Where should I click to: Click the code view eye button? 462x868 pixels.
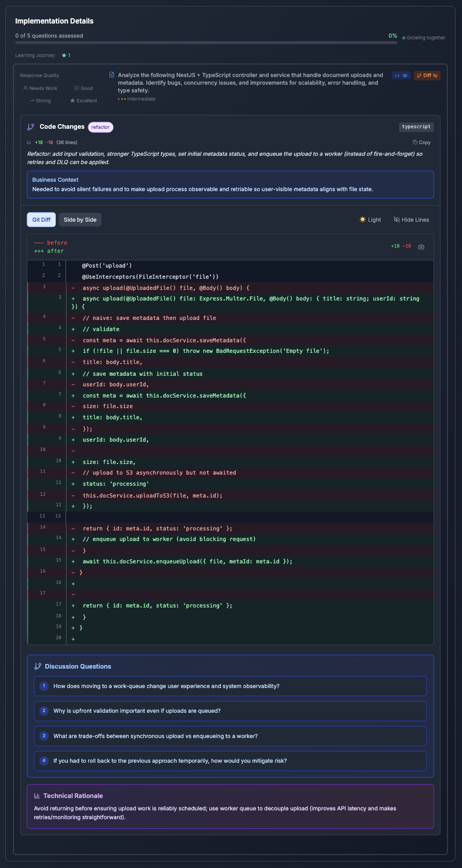401,75
